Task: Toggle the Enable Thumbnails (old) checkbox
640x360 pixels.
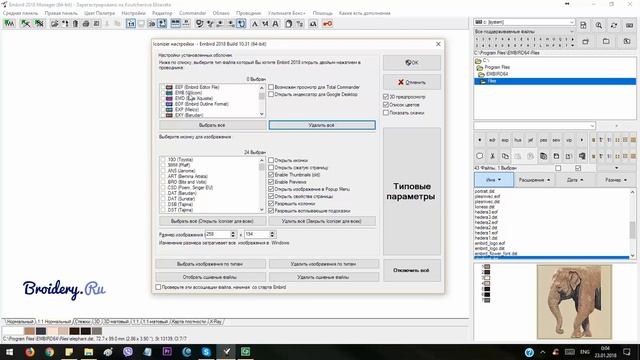Action: [271, 175]
